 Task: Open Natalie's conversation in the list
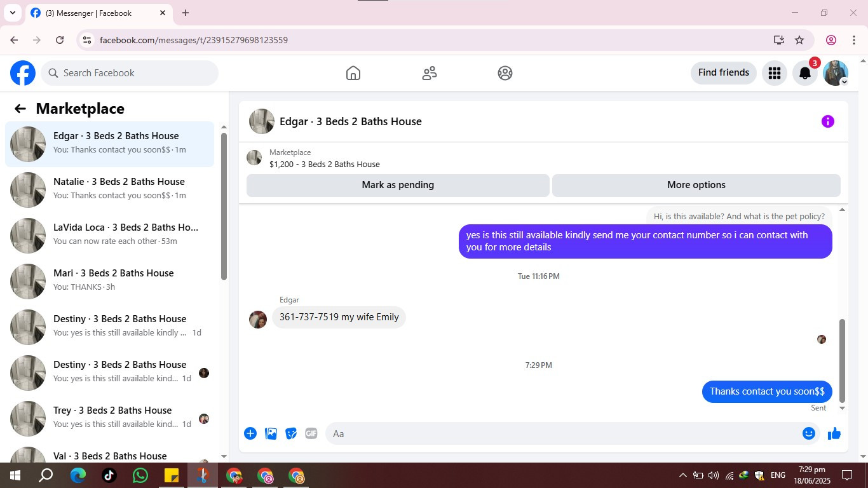110,190
